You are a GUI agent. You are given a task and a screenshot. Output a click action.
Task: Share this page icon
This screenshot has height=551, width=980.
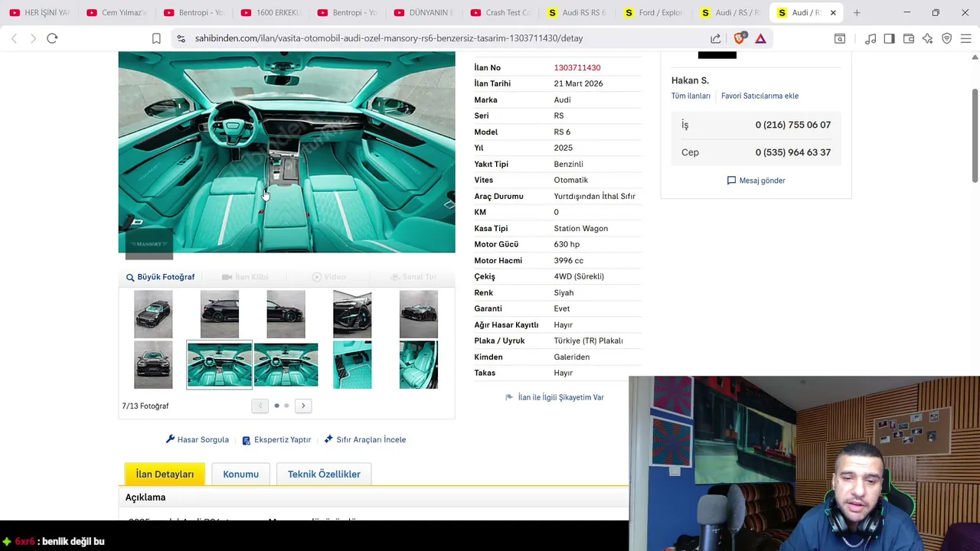pyautogui.click(x=715, y=38)
